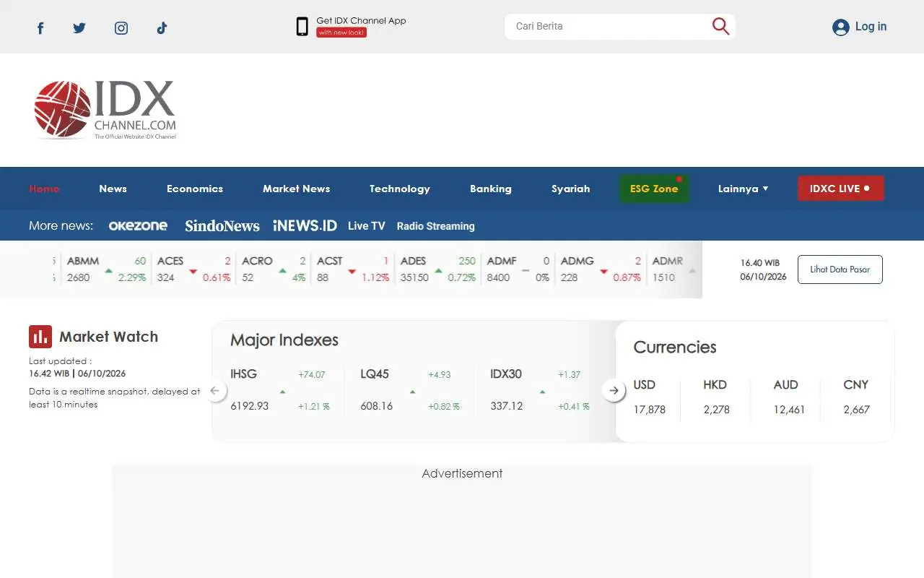Viewport: 924px width, 578px height.
Task: Select ACRO ticker entry
Action: coord(274,269)
